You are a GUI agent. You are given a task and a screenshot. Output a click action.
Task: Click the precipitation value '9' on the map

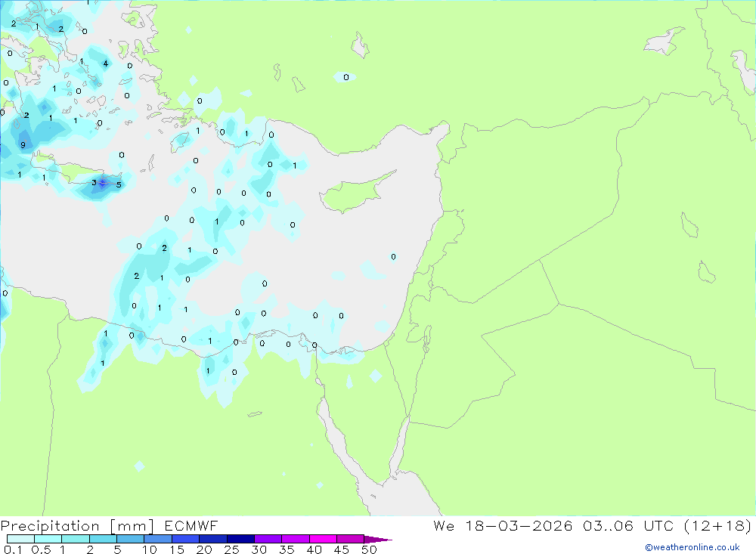23,145
